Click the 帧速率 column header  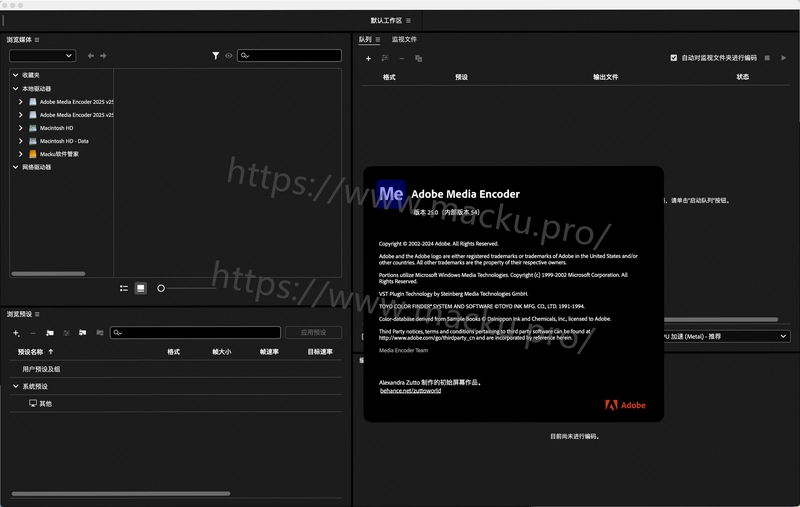[269, 352]
